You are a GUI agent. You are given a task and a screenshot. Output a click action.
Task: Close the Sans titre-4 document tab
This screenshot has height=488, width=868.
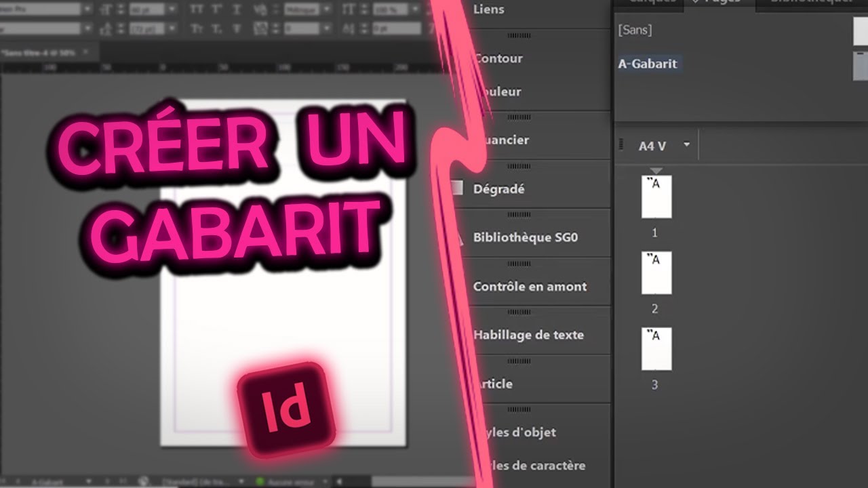point(85,52)
